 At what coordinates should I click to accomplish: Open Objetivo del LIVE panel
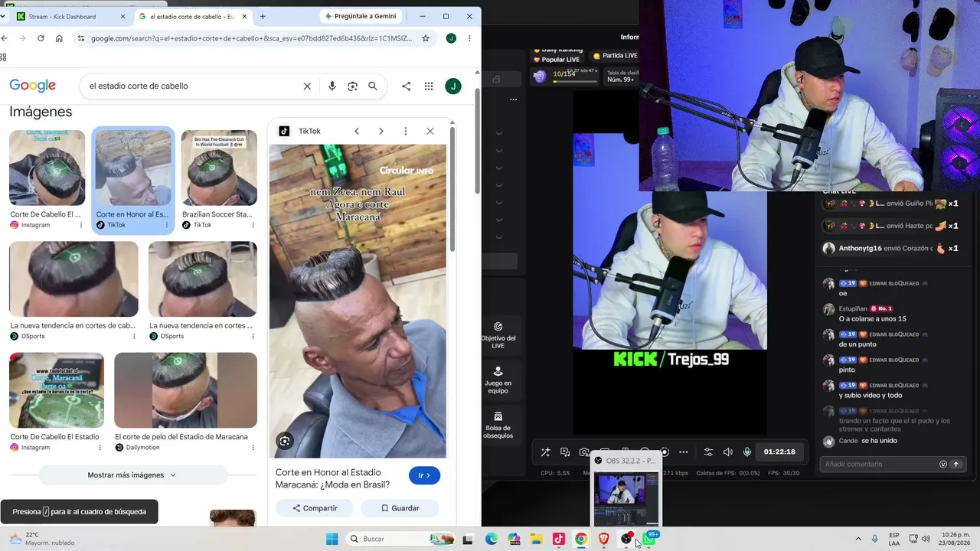coord(498,336)
